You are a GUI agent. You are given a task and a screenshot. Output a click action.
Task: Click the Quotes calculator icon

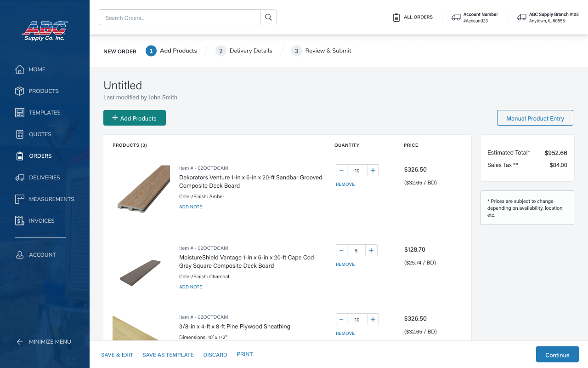19,134
